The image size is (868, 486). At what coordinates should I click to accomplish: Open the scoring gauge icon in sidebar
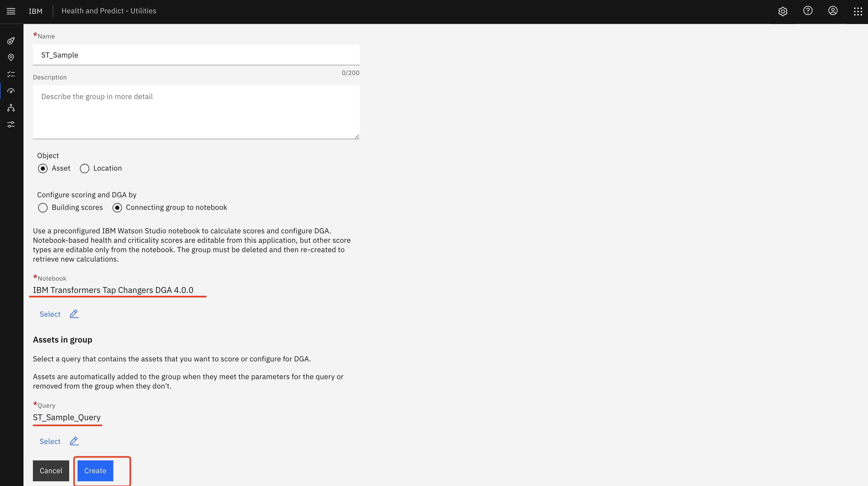click(x=11, y=91)
